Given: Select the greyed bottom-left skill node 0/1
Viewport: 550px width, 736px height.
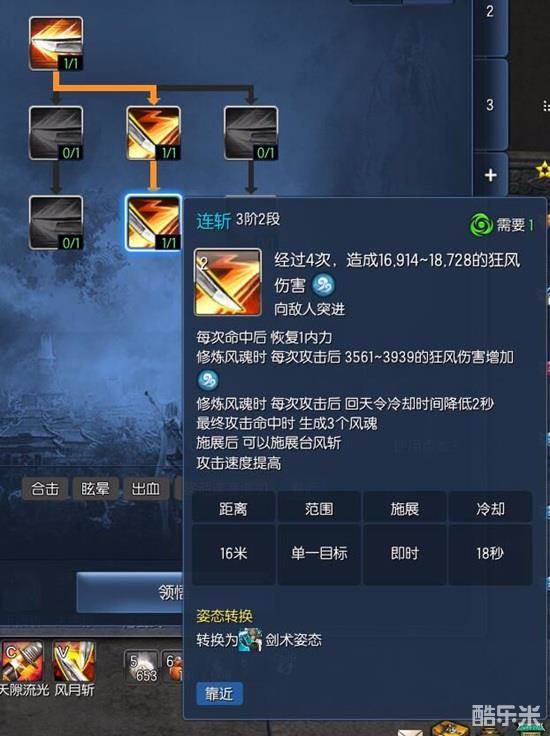Looking at the screenshot, I should pyautogui.click(x=56, y=222).
